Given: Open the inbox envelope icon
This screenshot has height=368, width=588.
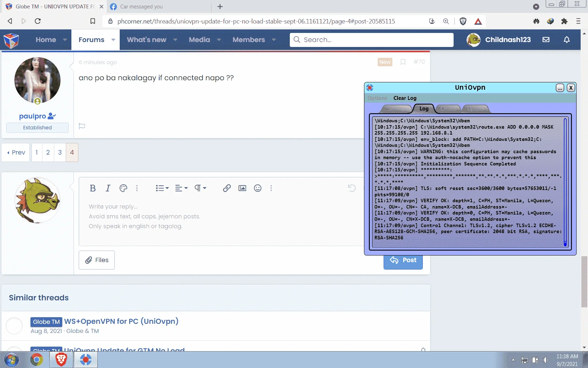Looking at the screenshot, I should (546, 40).
